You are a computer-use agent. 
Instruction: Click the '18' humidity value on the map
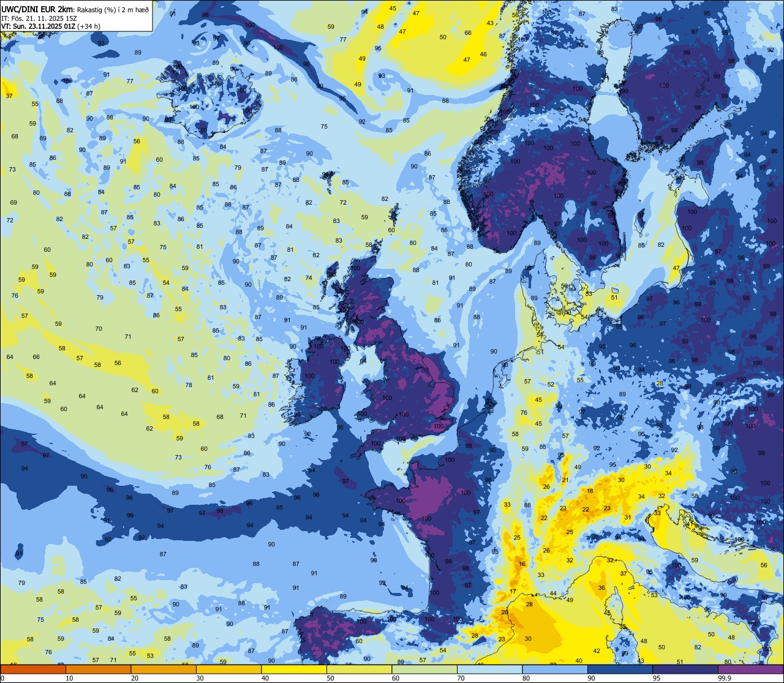click(590, 491)
